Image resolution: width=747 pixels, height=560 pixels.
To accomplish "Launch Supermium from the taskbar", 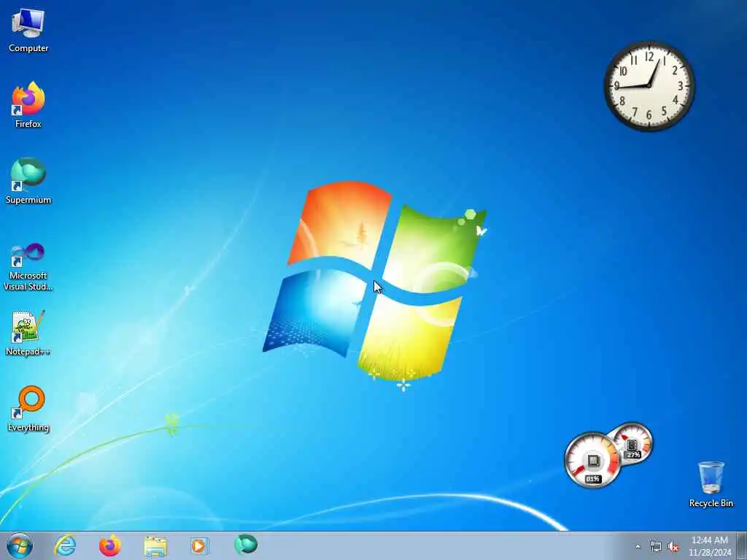I will coord(246,545).
